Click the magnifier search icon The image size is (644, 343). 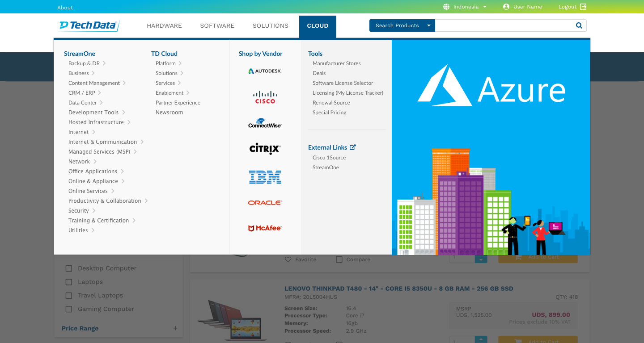click(579, 25)
